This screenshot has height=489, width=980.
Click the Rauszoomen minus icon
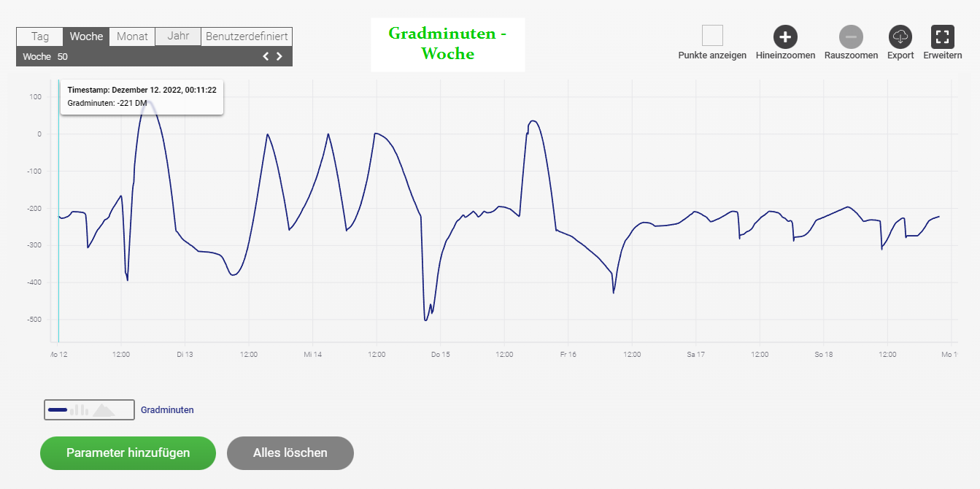coord(851,36)
